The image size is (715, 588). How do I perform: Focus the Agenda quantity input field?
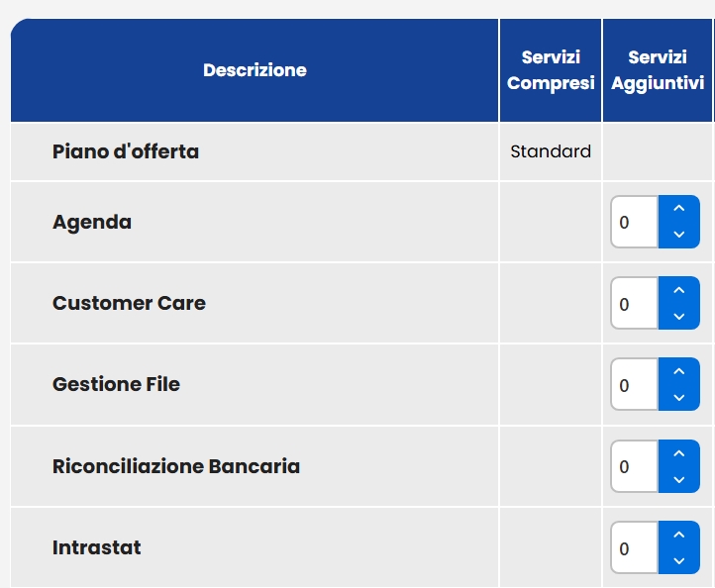[634, 223]
